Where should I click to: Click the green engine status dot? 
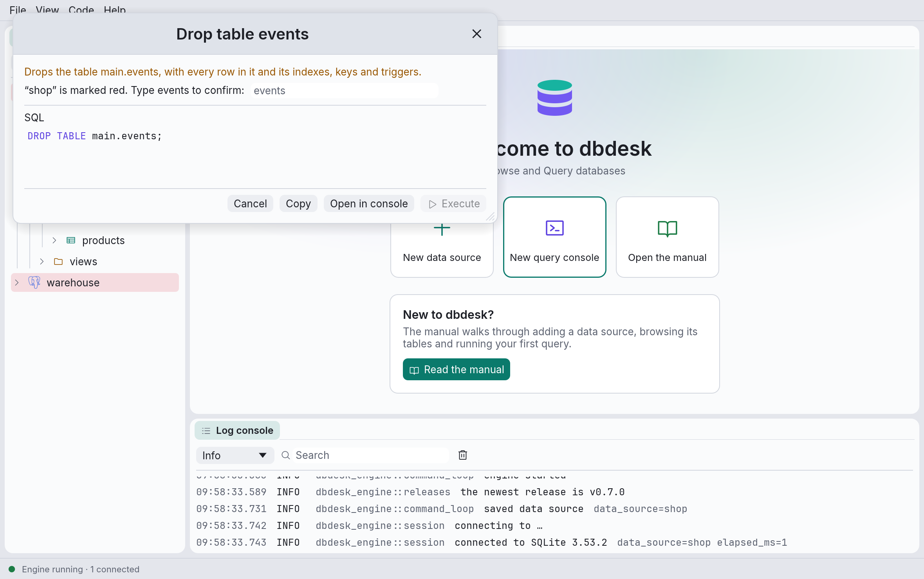[12, 569]
